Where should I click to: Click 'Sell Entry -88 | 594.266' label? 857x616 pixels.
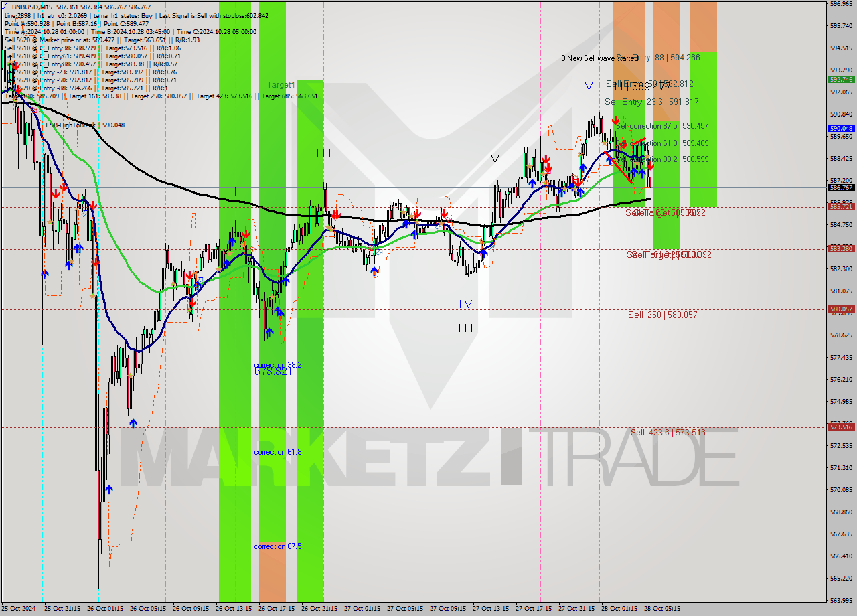[x=658, y=58]
